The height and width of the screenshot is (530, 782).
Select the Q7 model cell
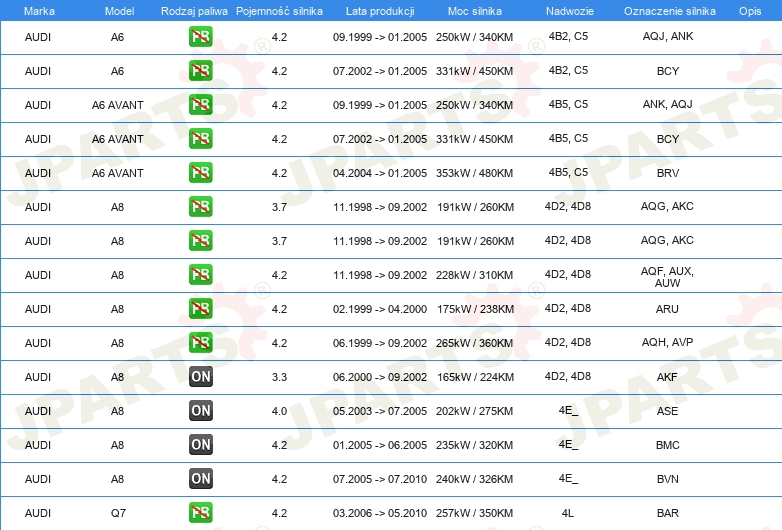(118, 513)
